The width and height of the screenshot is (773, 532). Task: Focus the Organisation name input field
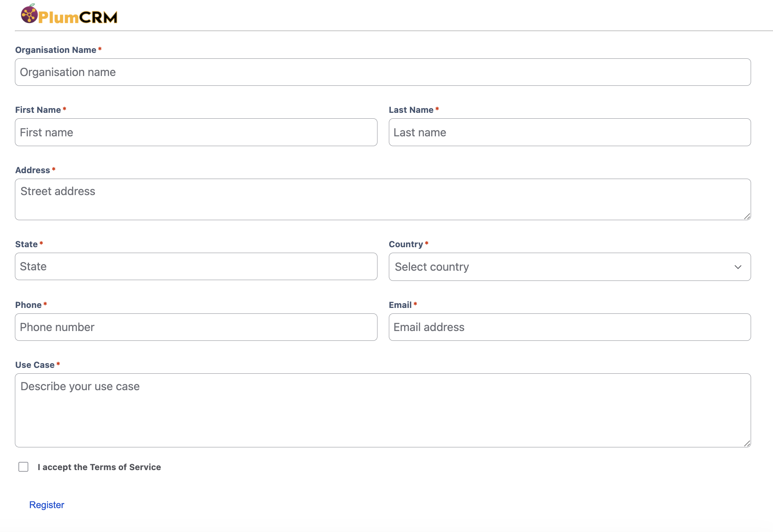[x=383, y=72]
